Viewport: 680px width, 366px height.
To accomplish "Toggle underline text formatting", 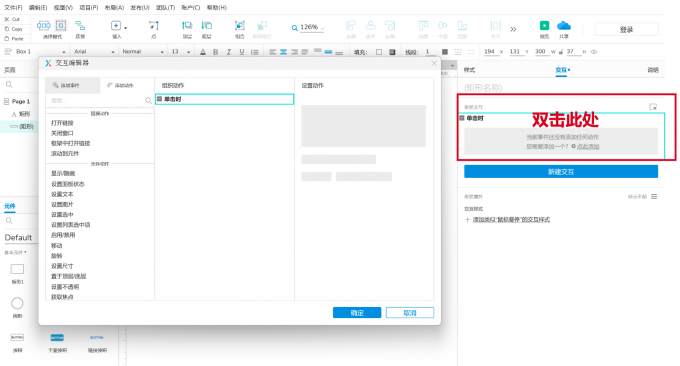I will click(242, 52).
